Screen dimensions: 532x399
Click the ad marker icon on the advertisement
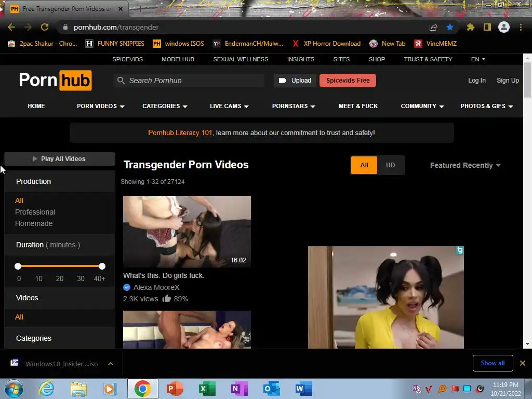pos(460,250)
